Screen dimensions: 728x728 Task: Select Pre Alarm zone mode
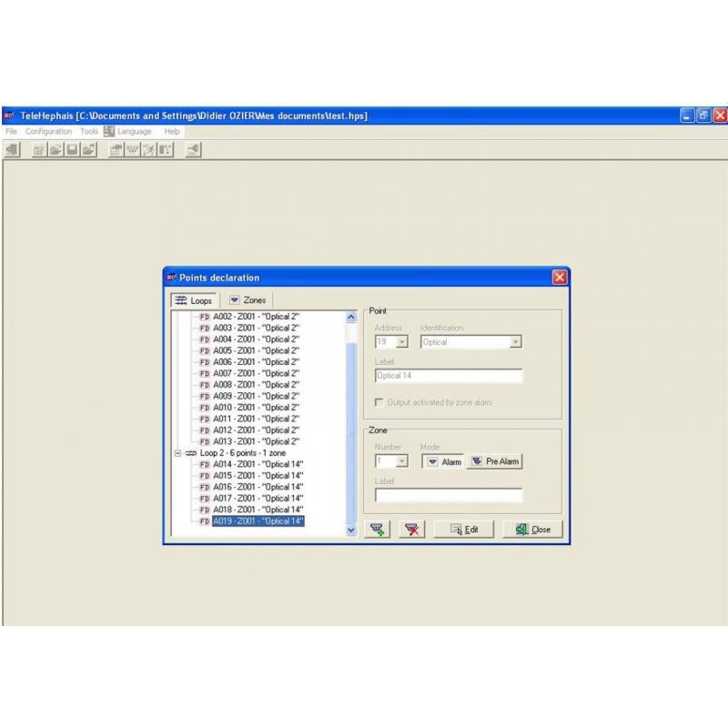coord(495,461)
